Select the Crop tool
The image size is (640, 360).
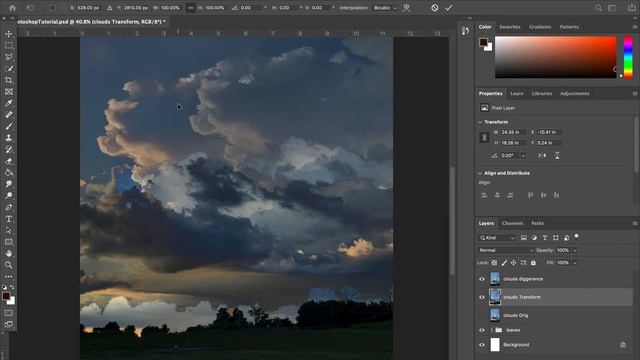(x=9, y=80)
